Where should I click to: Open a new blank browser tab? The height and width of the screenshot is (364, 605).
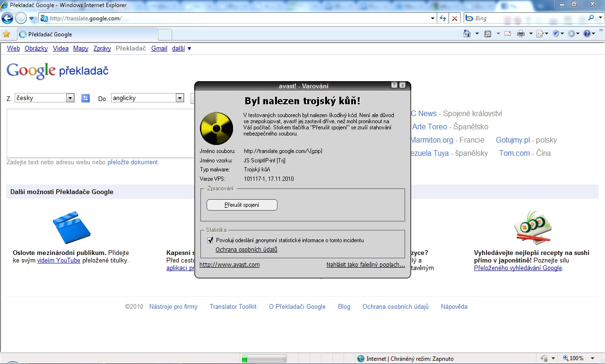pos(164,34)
